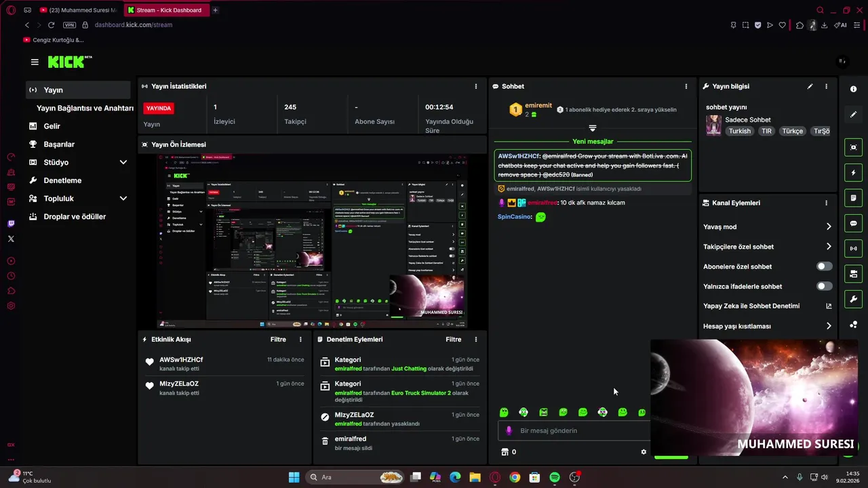Open Windows Start menu
Image resolution: width=868 pixels, height=488 pixels.
(x=294, y=477)
